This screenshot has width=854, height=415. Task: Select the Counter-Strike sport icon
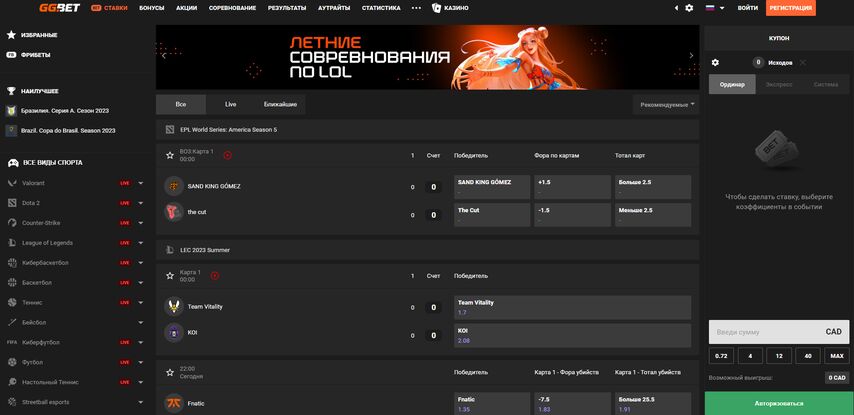(x=12, y=223)
